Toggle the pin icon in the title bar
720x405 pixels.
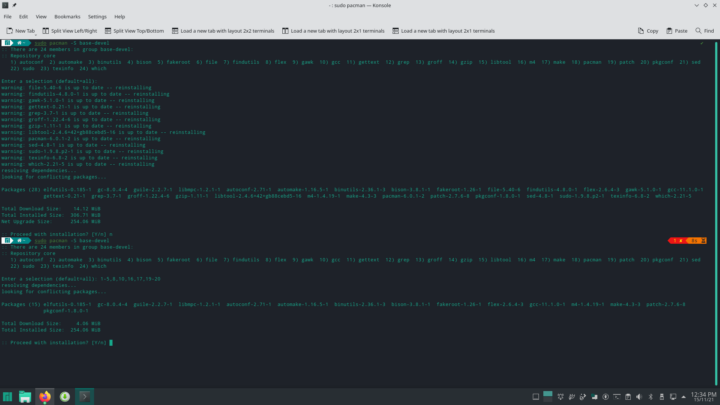pos(14,5)
